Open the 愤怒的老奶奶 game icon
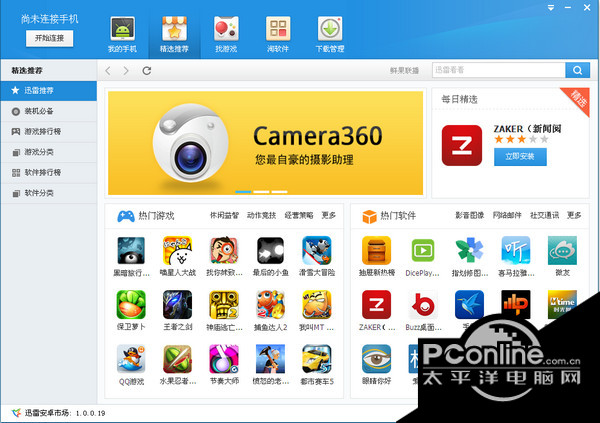 click(x=271, y=359)
